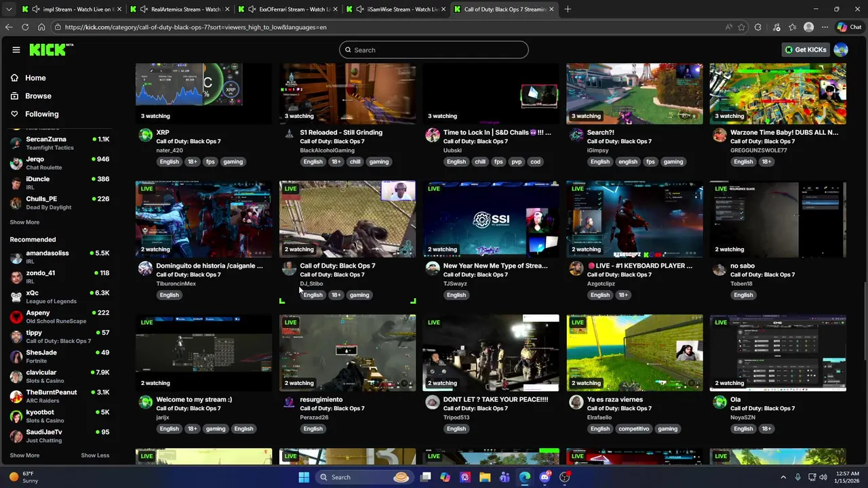Click the DONT LET ? TAKE YOUR PEACE title

tap(496, 400)
